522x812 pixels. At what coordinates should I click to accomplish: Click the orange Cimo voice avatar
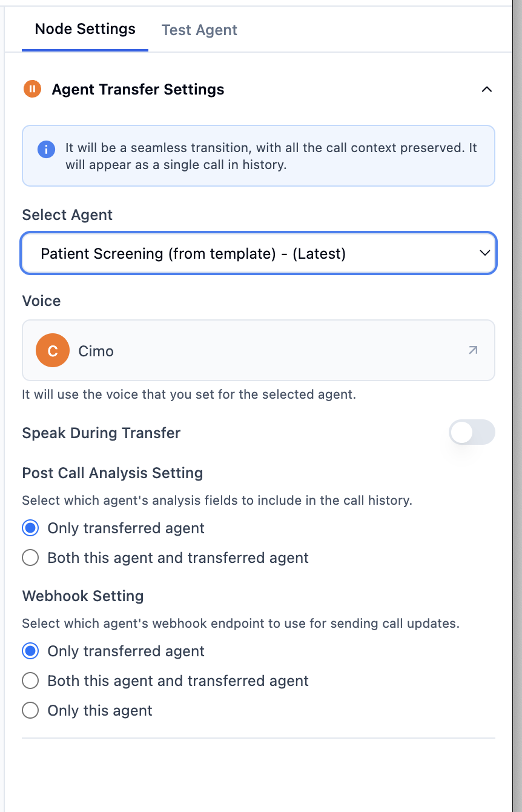[52, 350]
